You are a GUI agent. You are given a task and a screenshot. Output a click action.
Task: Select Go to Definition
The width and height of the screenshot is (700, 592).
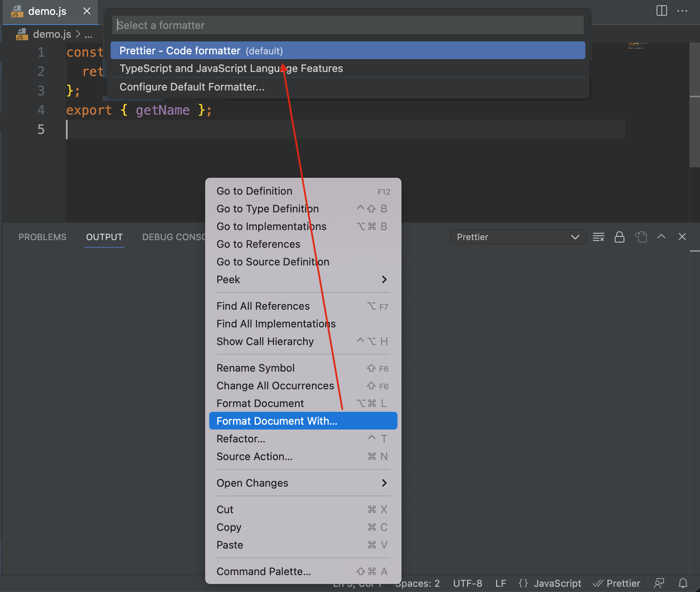point(303,191)
